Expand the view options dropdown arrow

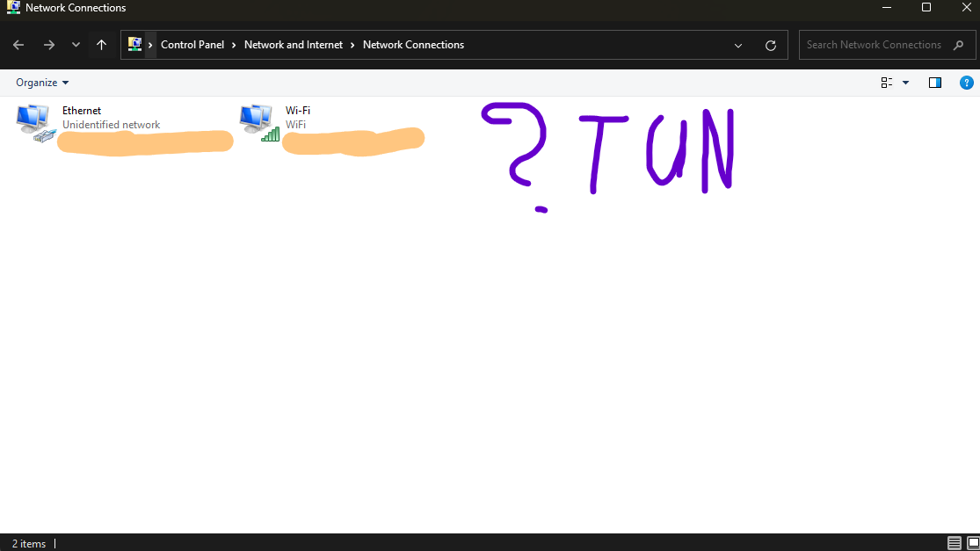(905, 82)
